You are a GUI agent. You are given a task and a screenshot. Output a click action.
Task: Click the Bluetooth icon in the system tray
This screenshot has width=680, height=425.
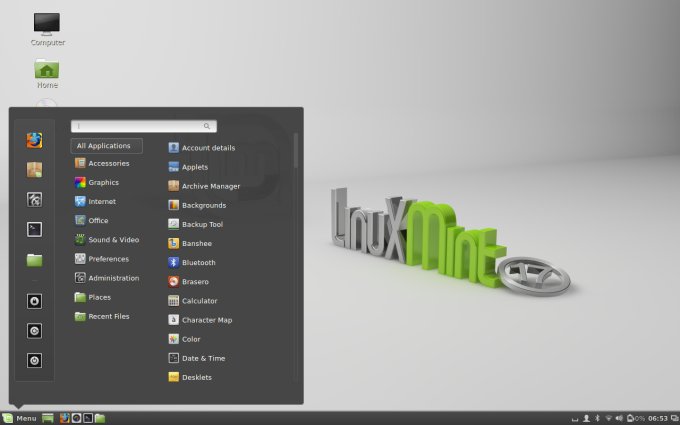(597, 418)
